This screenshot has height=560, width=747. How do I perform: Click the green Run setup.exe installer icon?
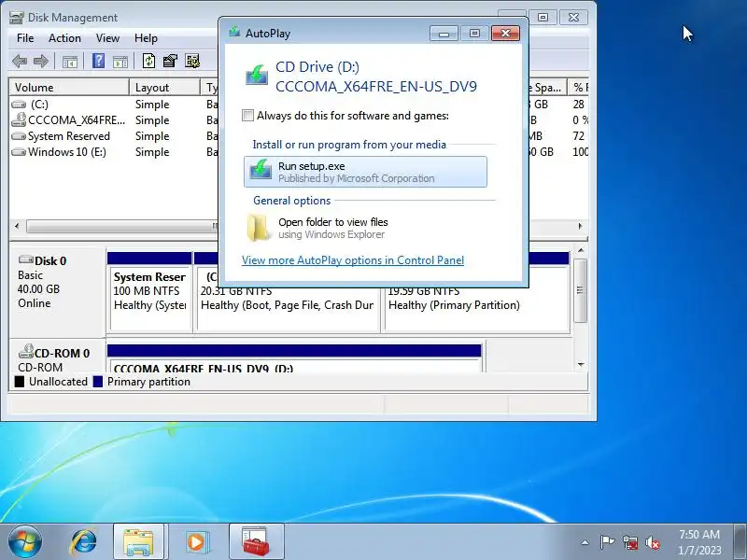[x=261, y=171]
